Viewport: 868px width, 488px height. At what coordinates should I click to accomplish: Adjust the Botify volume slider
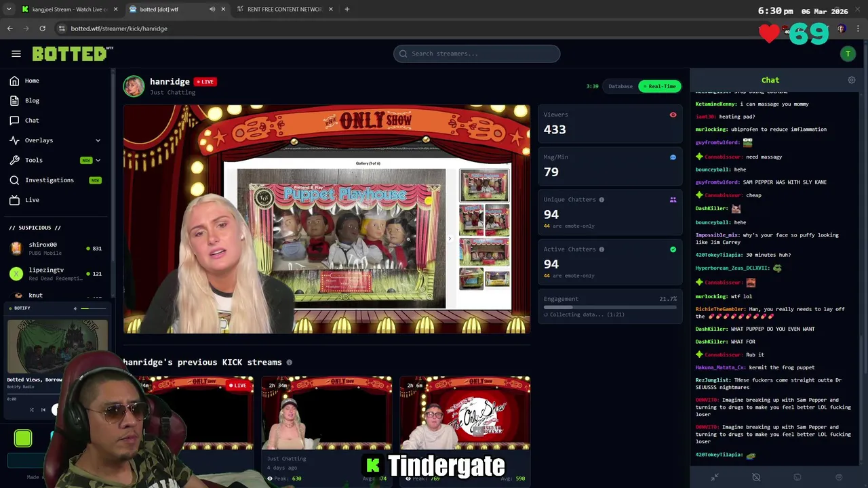point(92,308)
